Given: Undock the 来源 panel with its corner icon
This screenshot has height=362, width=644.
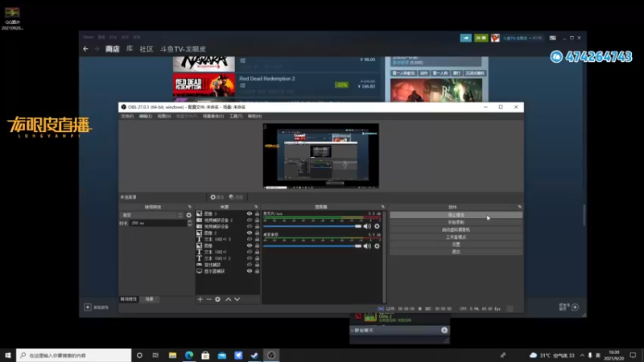Looking at the screenshot, I should pos(256,207).
